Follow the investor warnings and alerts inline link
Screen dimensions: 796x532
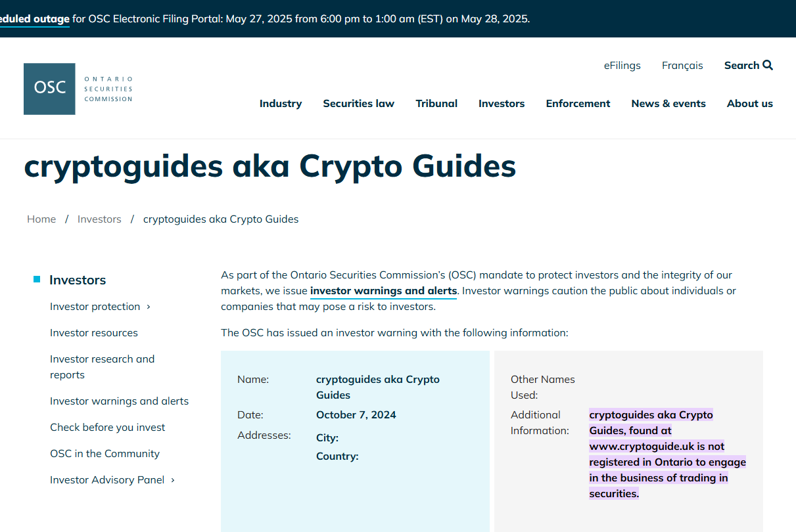383,290
